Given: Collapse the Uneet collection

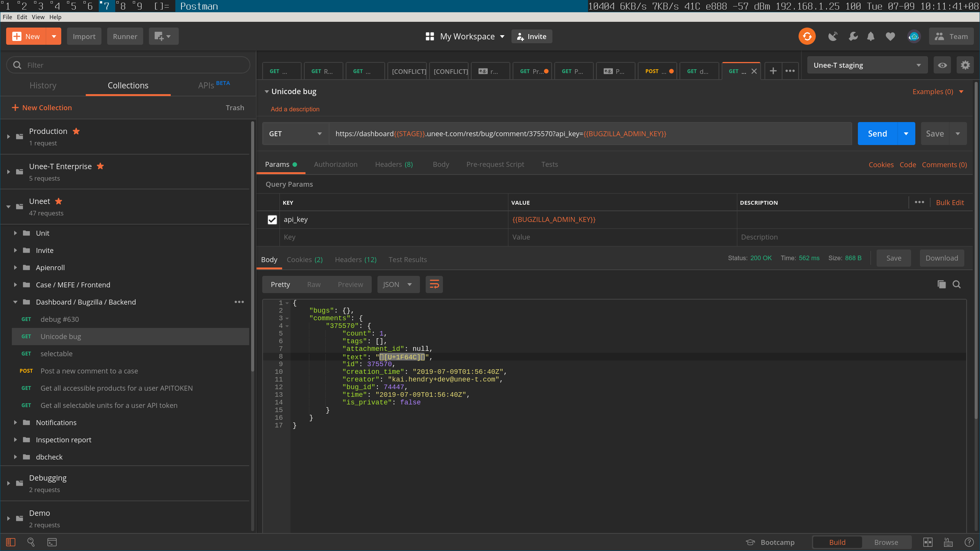Looking at the screenshot, I should [x=8, y=207].
